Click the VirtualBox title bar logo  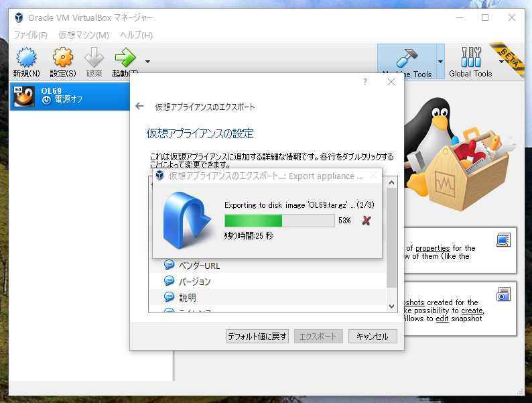click(19, 17)
